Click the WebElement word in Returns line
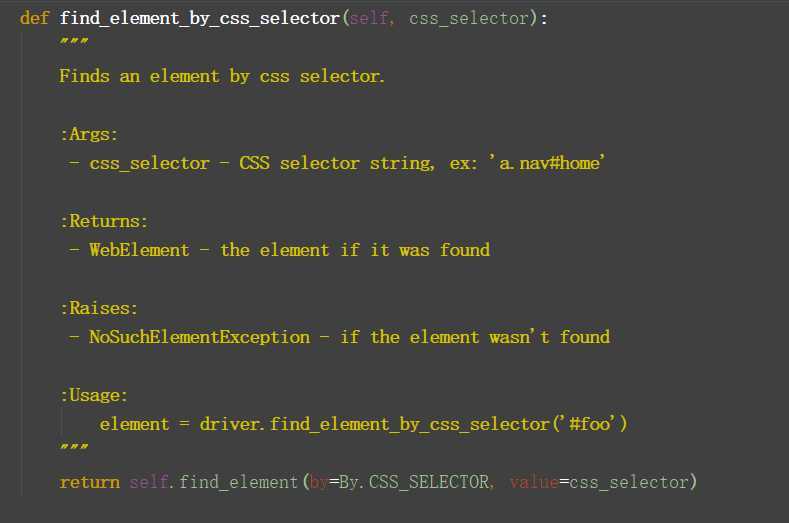This screenshot has width=789, height=523. [139, 250]
